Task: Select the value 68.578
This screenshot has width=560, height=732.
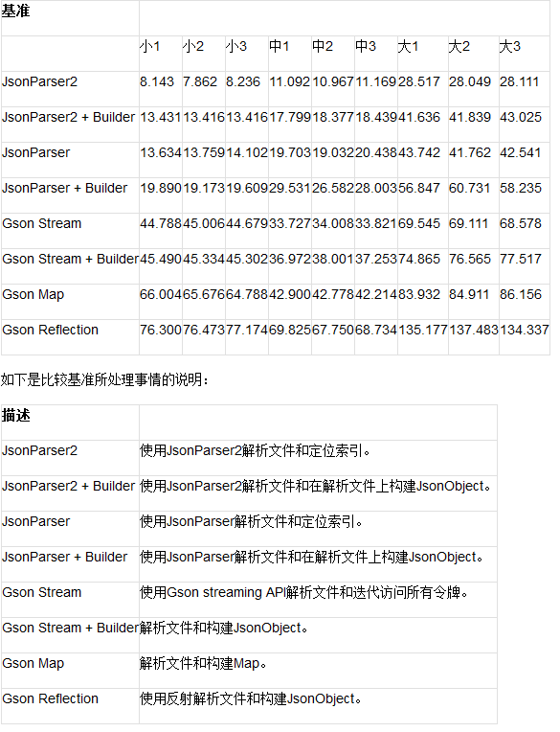Action: (x=521, y=223)
